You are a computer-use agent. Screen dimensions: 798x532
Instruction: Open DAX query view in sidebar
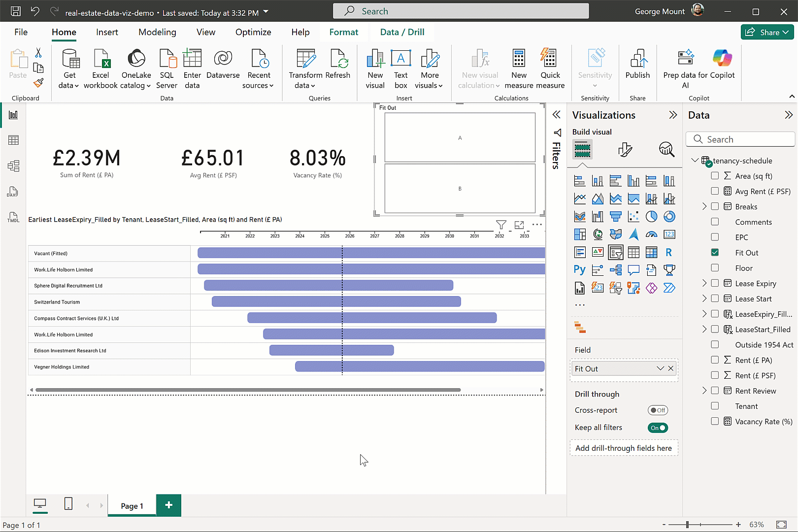point(13,192)
